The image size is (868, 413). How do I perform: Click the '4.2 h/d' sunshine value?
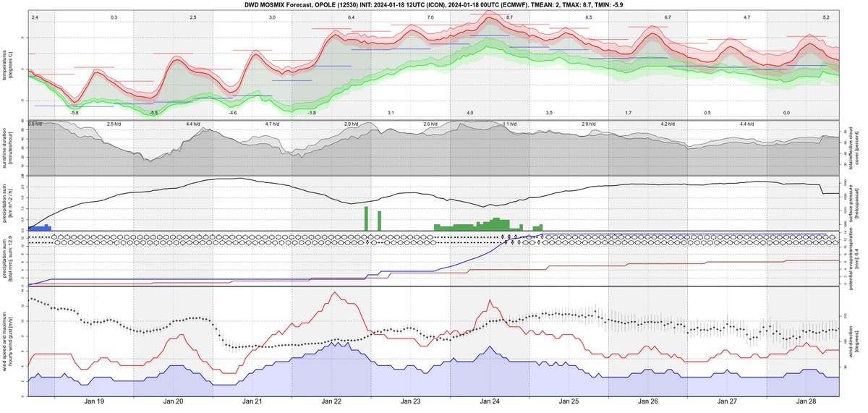(668, 125)
